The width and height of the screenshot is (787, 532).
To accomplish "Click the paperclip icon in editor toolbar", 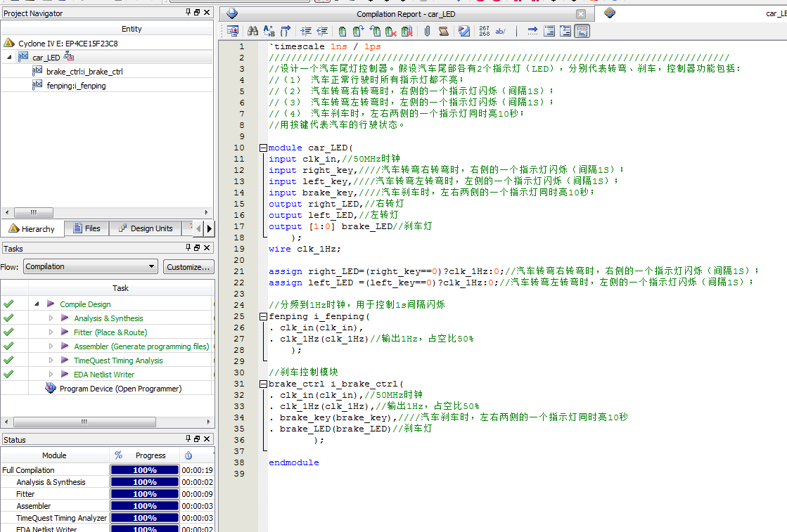I will point(426,31).
